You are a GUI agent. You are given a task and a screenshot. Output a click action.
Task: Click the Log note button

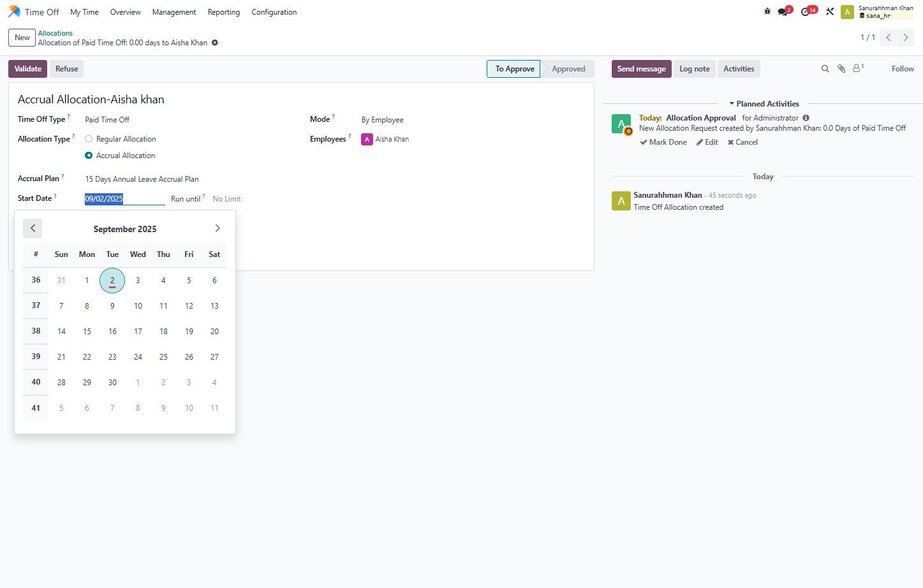click(695, 69)
